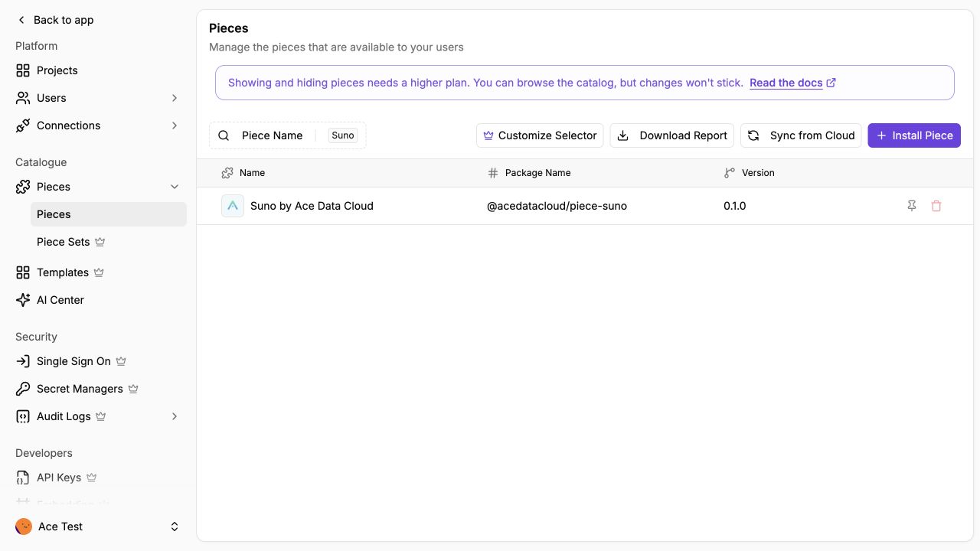Click the back arrow icon beside Back to app
Viewport: 980px width, 551px height.
[21, 20]
